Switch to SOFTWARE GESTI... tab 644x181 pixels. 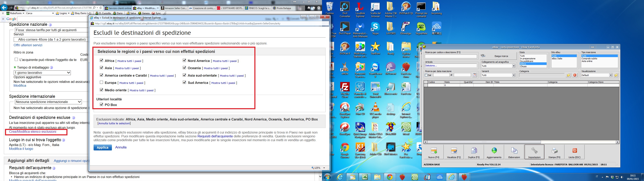pyautogui.click(x=230, y=8)
